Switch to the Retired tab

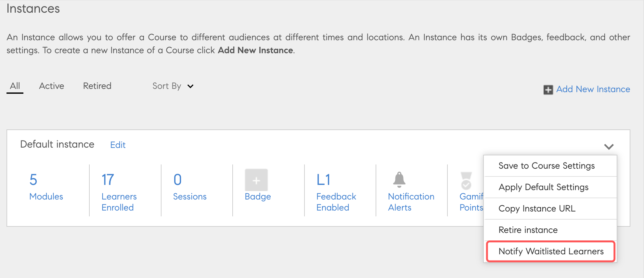pyautogui.click(x=97, y=86)
